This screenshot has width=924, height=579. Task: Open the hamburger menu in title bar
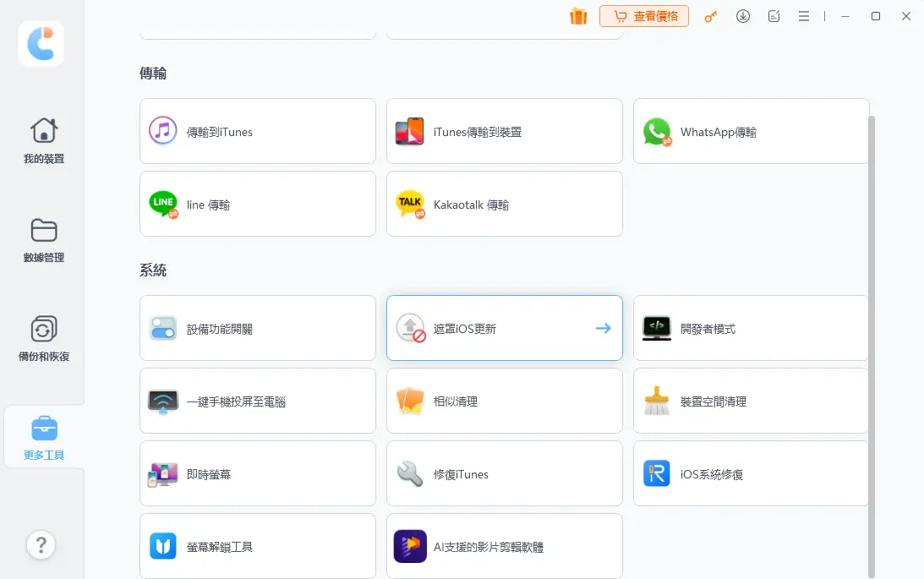point(804,16)
